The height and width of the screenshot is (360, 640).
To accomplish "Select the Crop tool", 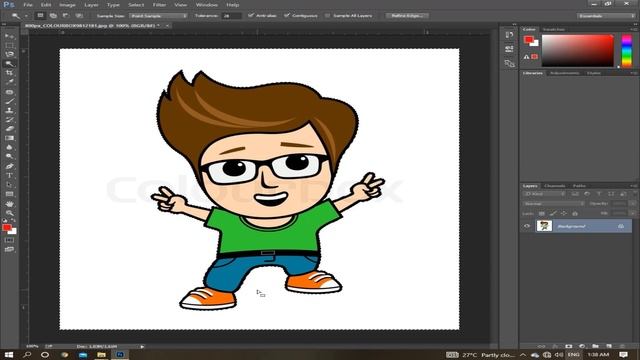I will point(9,73).
